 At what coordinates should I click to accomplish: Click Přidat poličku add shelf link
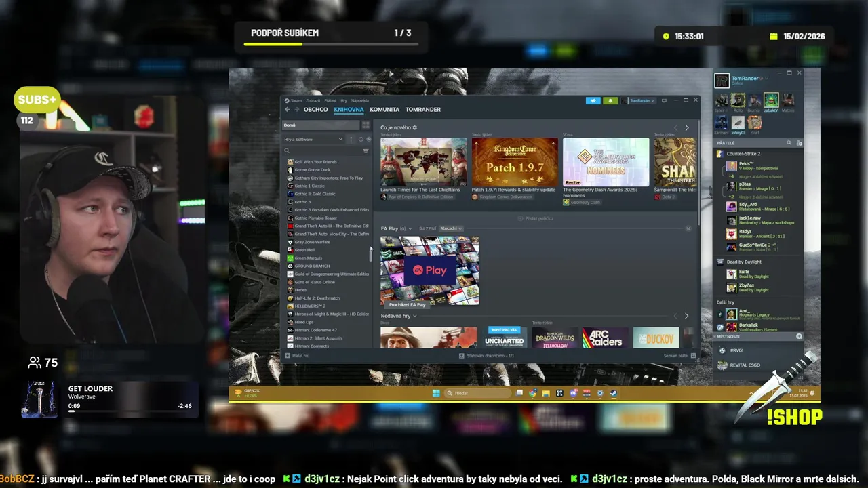tap(535, 218)
